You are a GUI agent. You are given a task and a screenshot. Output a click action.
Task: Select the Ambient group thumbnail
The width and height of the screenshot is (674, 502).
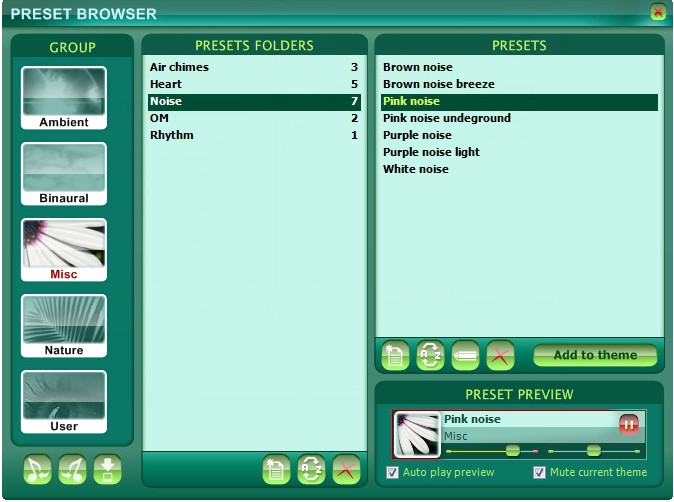coord(64,98)
